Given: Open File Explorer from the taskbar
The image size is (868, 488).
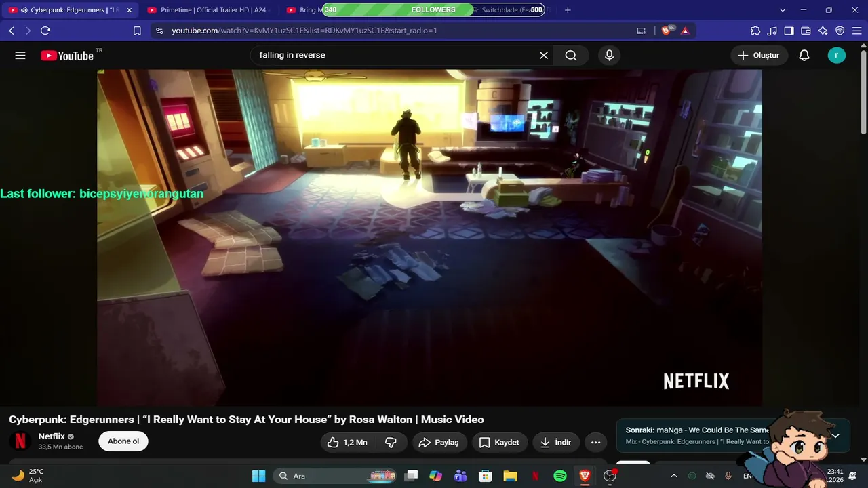Looking at the screenshot, I should click(x=510, y=476).
